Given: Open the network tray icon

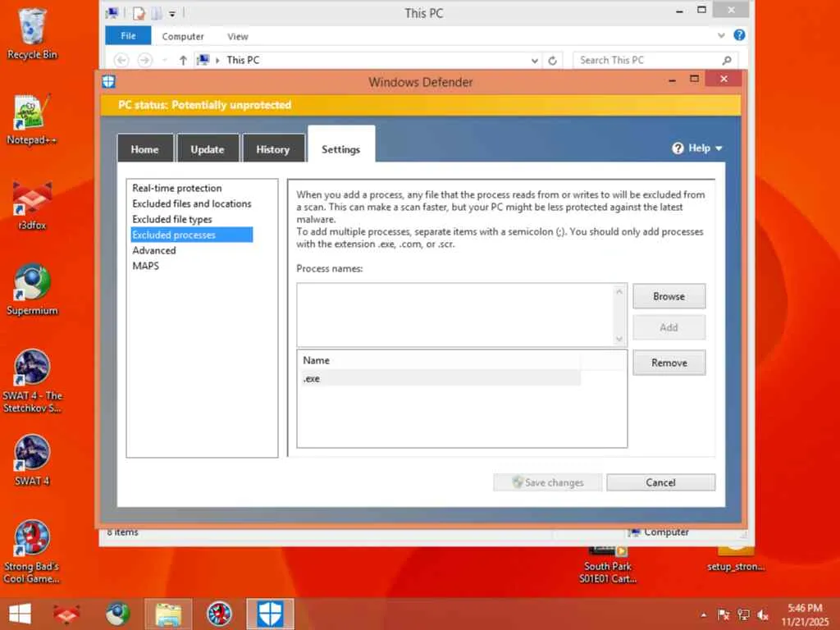Looking at the screenshot, I should [x=743, y=615].
